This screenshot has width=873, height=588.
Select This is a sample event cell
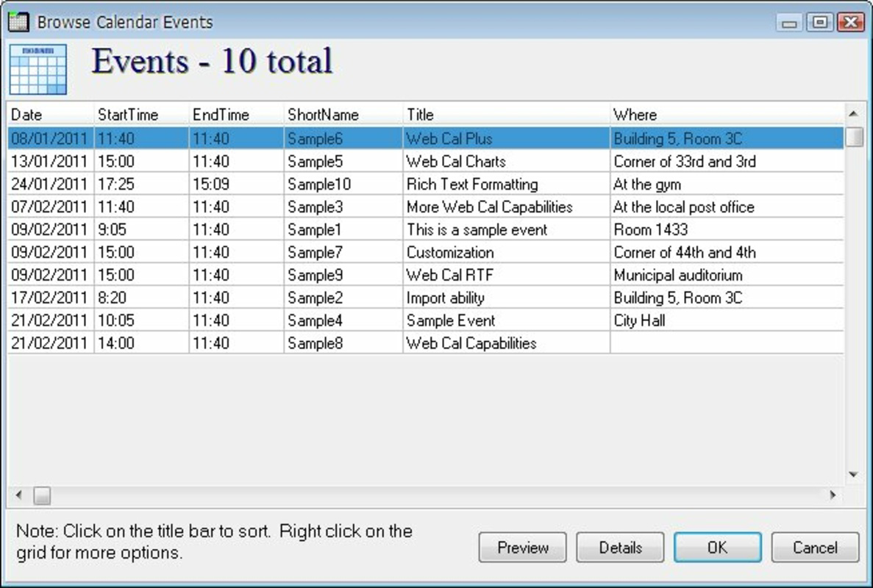click(506, 230)
